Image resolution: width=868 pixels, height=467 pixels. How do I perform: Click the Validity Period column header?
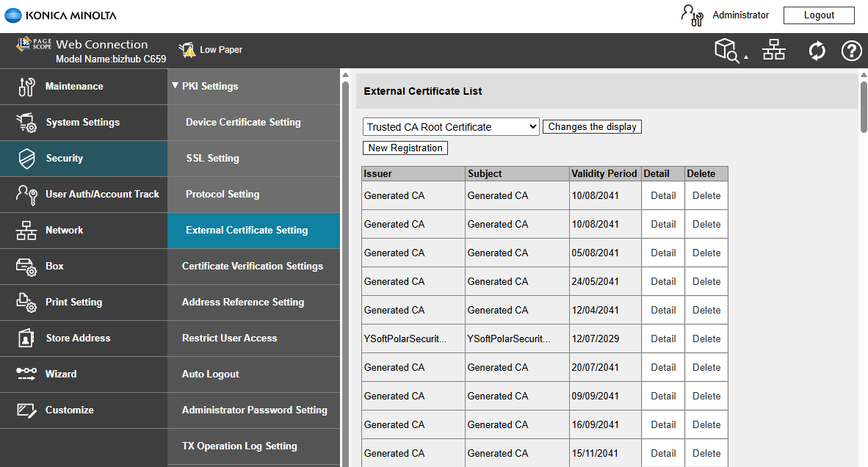pyautogui.click(x=606, y=174)
